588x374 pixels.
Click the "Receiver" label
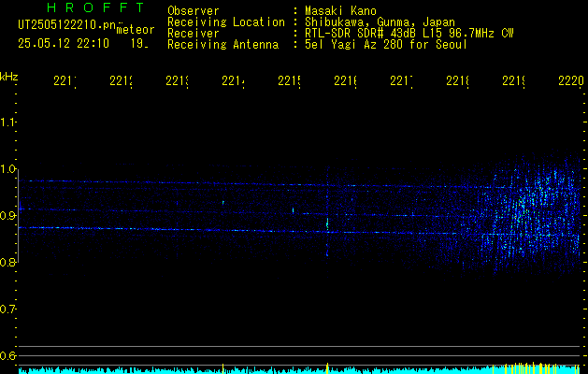pyautogui.click(x=194, y=34)
